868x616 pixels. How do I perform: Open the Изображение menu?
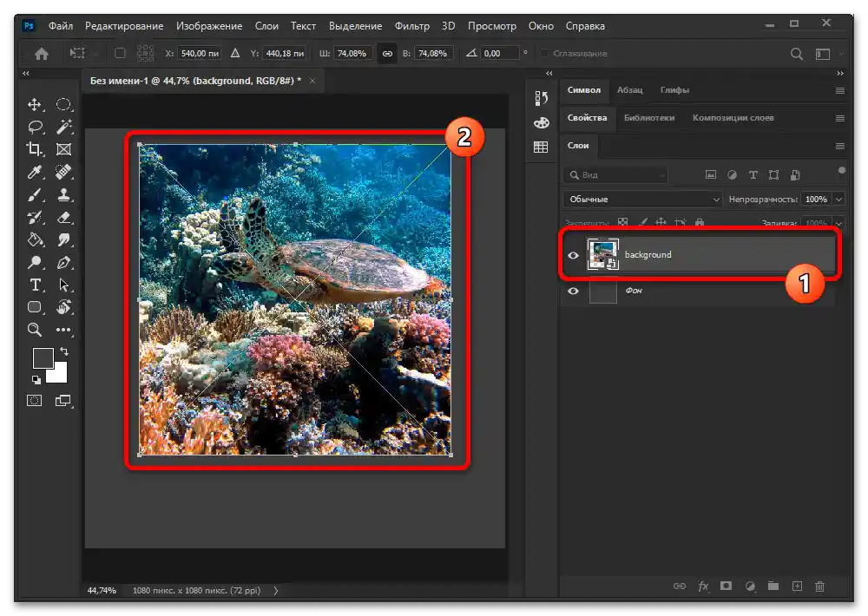[x=209, y=26]
